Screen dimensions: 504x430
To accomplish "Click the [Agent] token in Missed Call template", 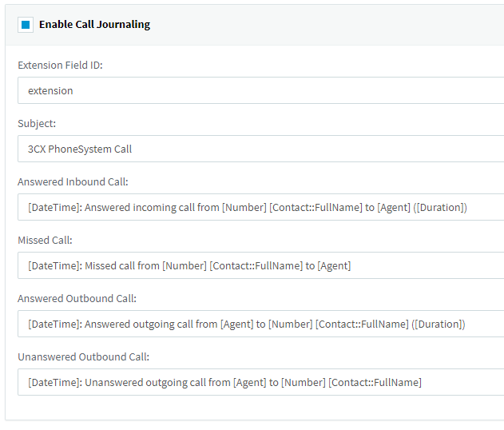I will click(334, 266).
